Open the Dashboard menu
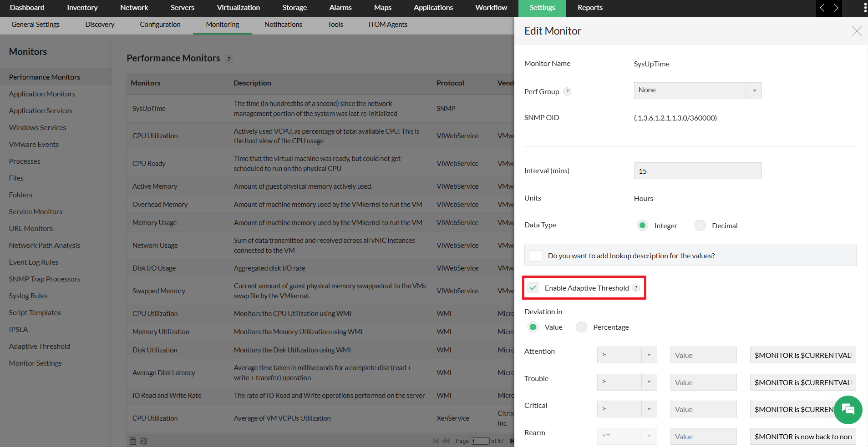This screenshot has width=868, height=447. coord(27,8)
